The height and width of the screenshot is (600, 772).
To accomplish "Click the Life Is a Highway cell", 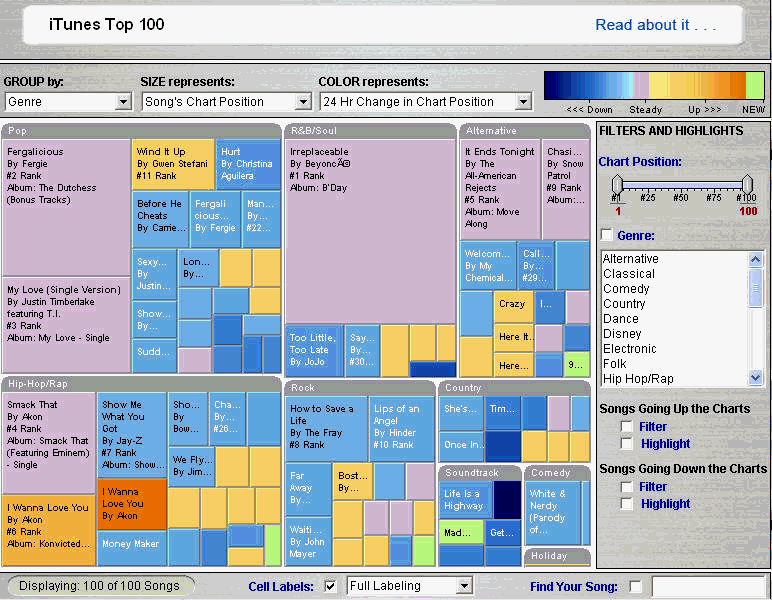I will point(464,500).
